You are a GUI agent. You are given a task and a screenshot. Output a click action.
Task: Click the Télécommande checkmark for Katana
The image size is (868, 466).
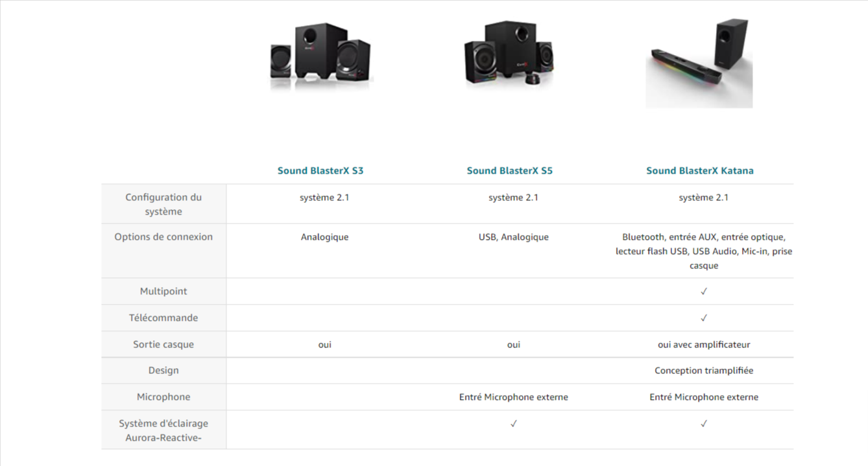coord(703,318)
